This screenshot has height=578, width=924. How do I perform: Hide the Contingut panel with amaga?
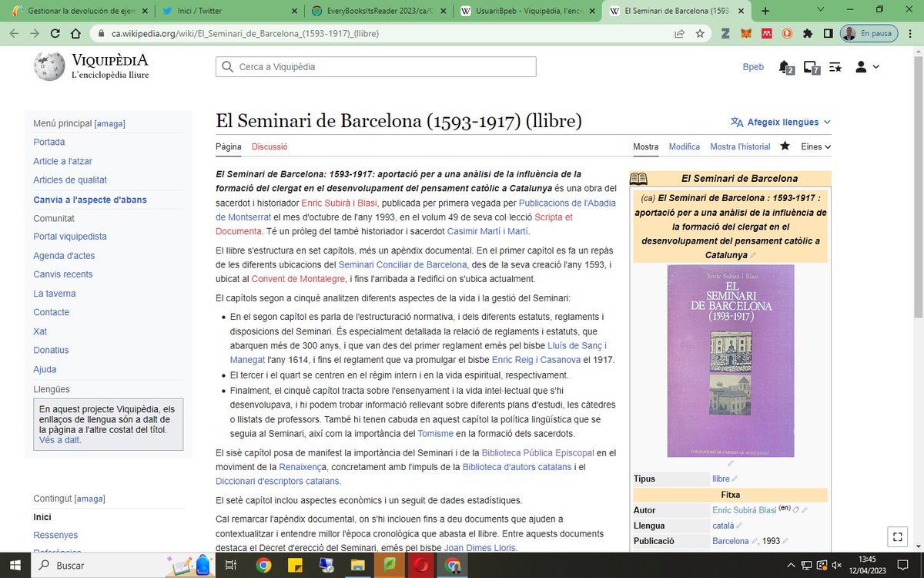90,499
